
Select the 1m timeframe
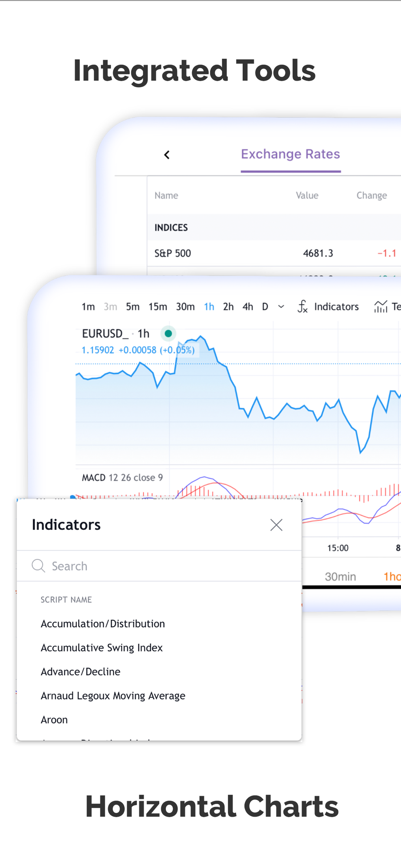coord(88,307)
